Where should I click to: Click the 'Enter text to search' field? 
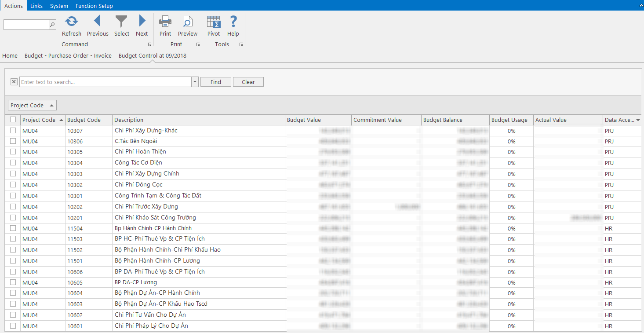106,82
